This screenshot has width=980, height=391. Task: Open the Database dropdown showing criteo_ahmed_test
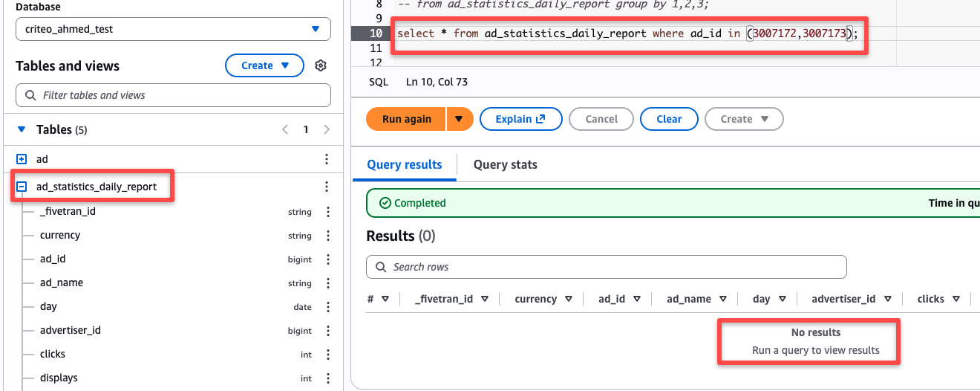coord(173,29)
